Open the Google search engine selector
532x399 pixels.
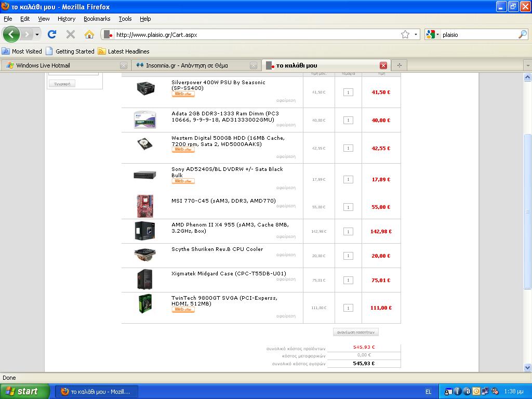[433, 34]
